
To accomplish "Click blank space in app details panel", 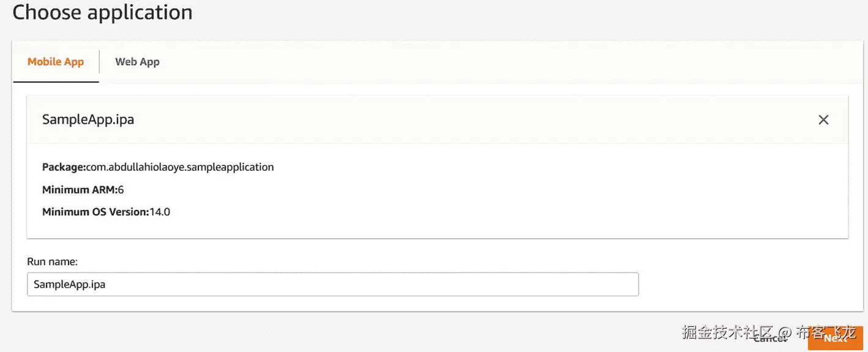I will click(520, 196).
